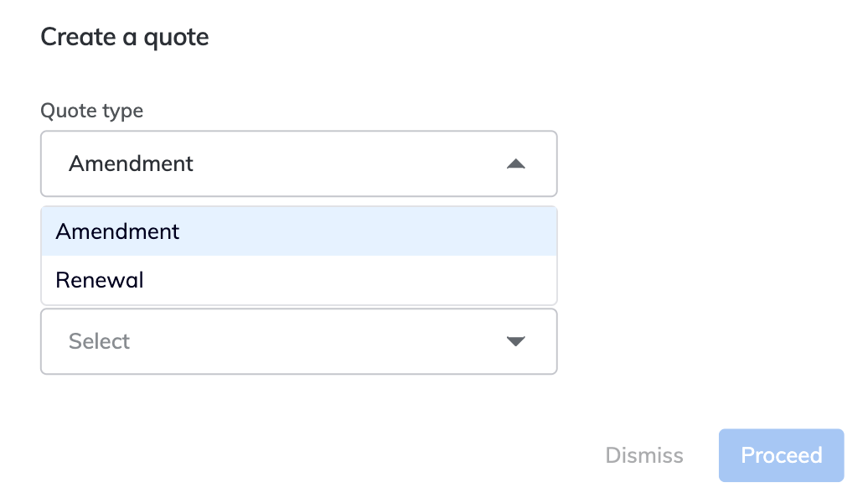Click the "Create a quote" heading
This screenshot has height=498, width=868.
(125, 37)
